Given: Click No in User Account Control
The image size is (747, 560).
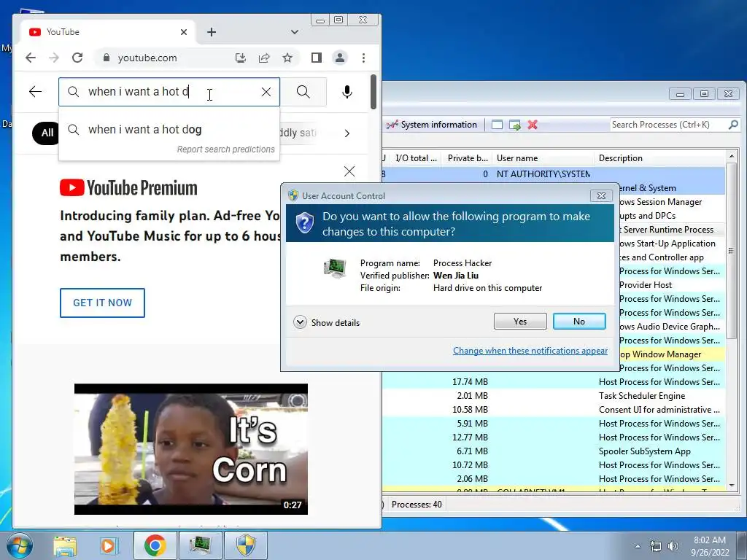Looking at the screenshot, I should click(579, 322).
